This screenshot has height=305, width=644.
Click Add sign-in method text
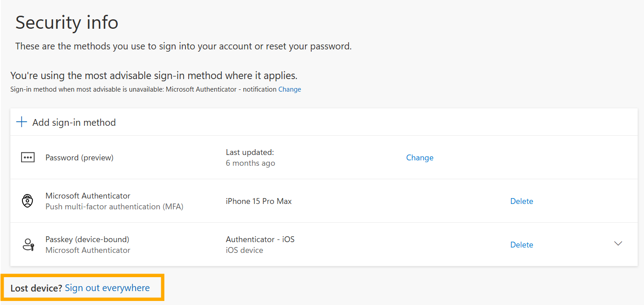click(74, 123)
